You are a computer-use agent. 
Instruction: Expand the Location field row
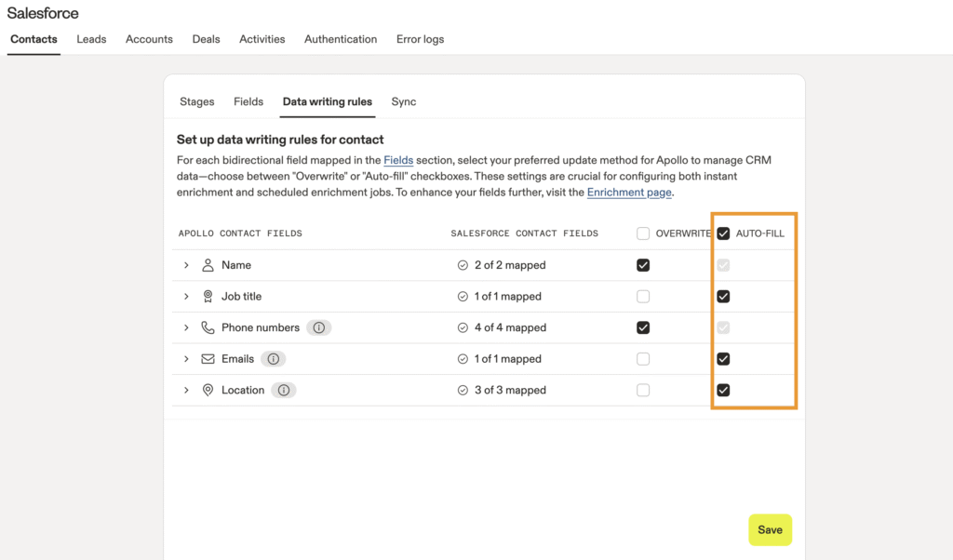click(186, 391)
